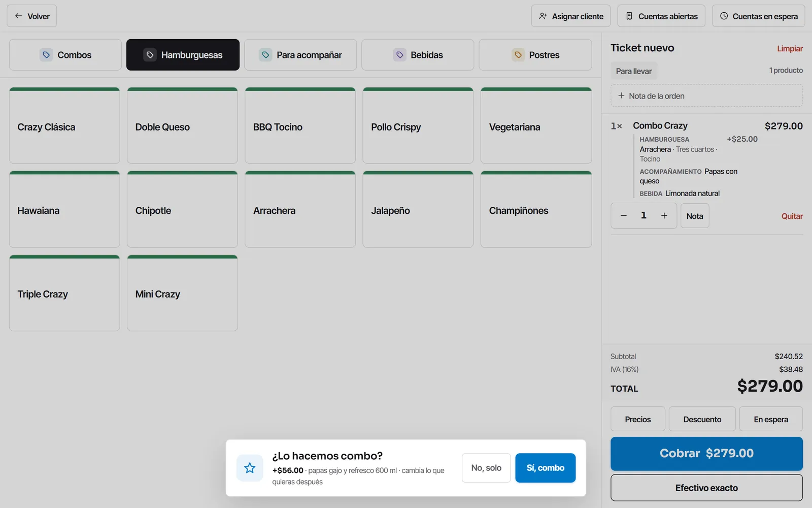This screenshot has width=812, height=508.
Task: Add the Jalapeño burger
Action: click(x=418, y=209)
